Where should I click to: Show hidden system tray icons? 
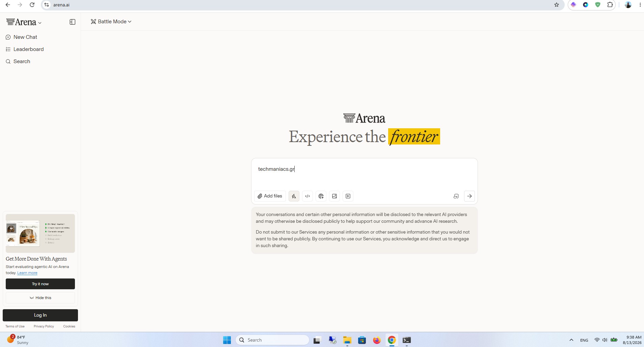pos(571,340)
